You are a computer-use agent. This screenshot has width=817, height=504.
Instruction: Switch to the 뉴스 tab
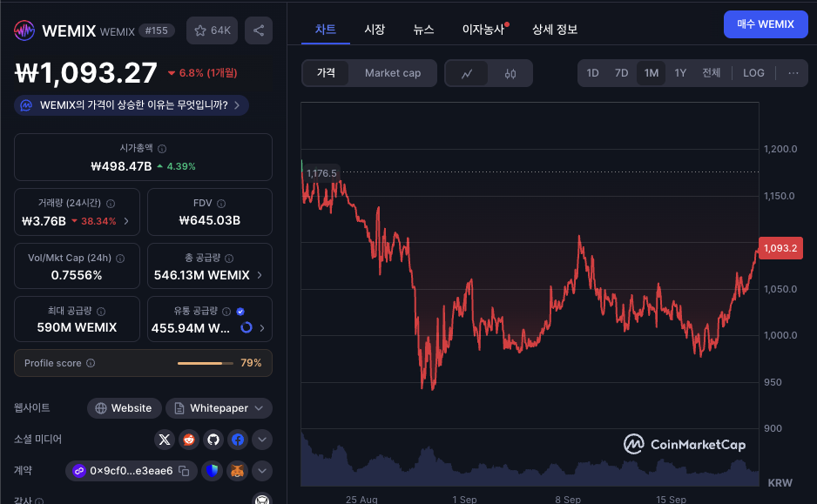423,29
